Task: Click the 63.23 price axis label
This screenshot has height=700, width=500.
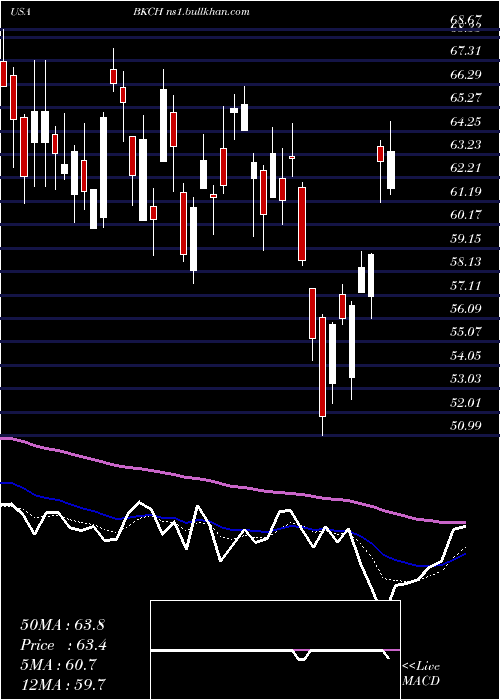Action: click(x=465, y=145)
